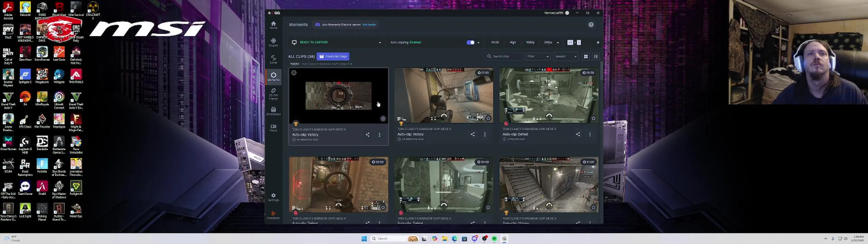The image size is (868, 244).
Task: Open Spotify from the Windows taskbar
Action: tap(494, 239)
